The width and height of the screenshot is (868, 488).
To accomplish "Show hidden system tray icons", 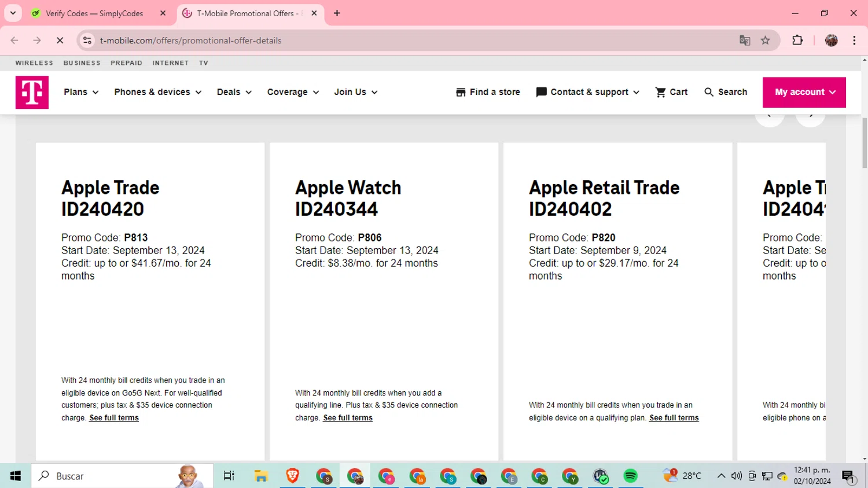I will click(x=721, y=476).
